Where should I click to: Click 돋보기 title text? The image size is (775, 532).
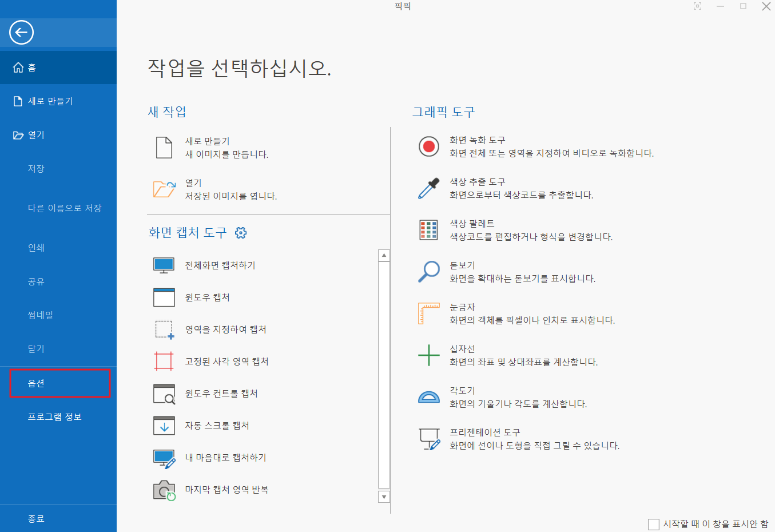pyautogui.click(x=462, y=265)
